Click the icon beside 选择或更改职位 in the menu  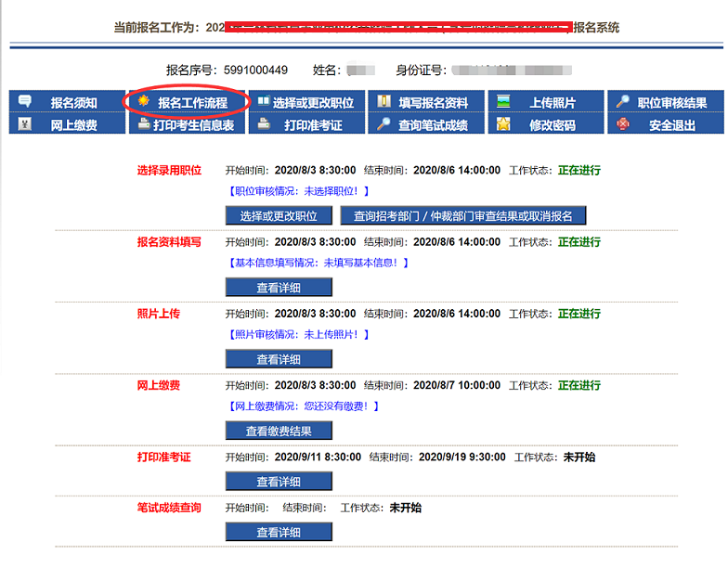coord(263,101)
